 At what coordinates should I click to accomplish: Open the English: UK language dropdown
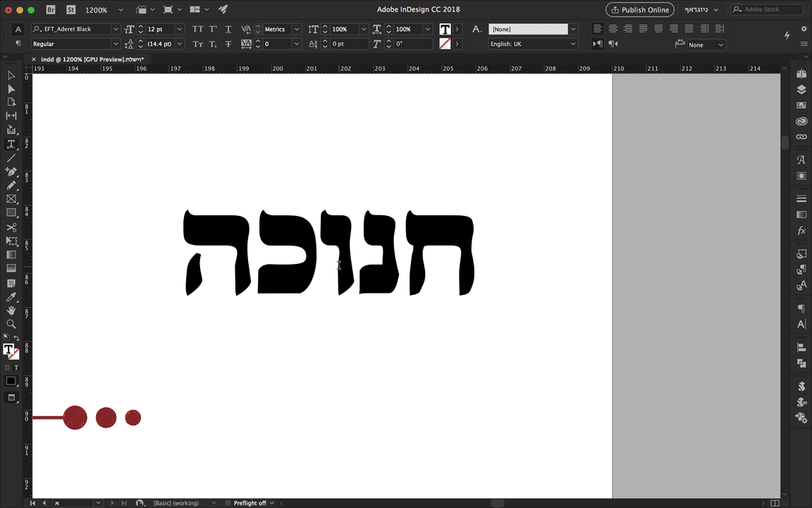(573, 44)
